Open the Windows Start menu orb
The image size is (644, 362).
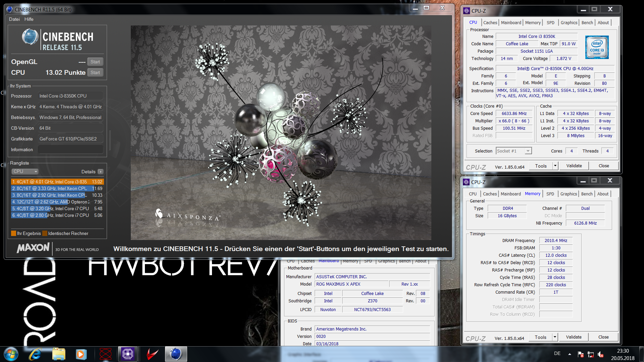[11, 354]
